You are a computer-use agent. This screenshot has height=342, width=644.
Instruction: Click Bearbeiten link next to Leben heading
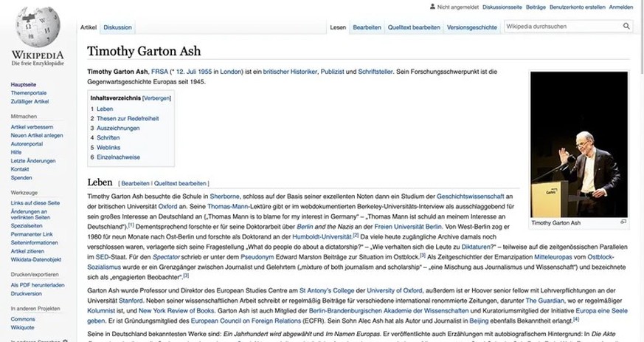[x=135, y=183]
